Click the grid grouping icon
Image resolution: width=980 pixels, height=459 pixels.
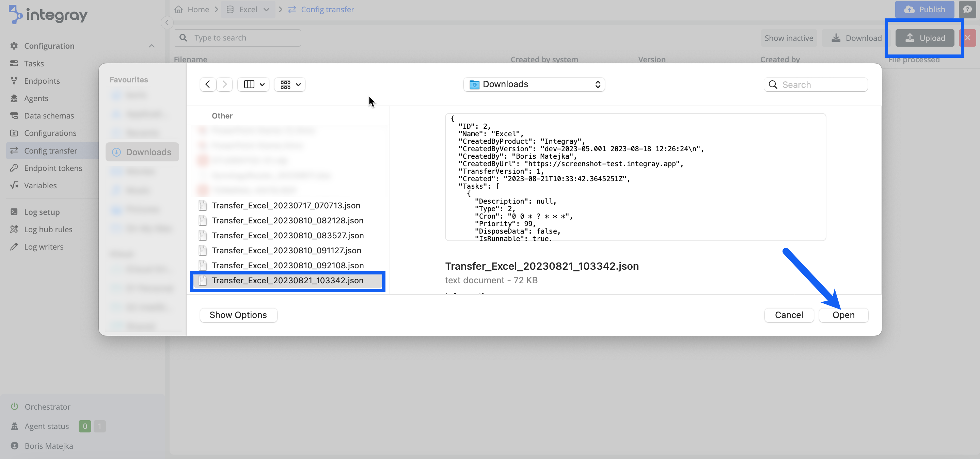(286, 84)
